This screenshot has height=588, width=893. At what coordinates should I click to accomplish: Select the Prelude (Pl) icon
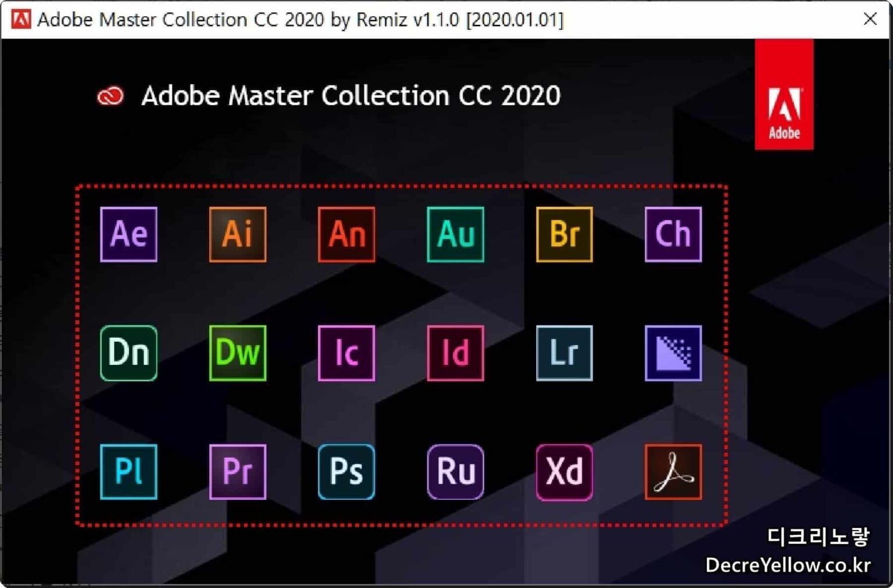pos(128,472)
